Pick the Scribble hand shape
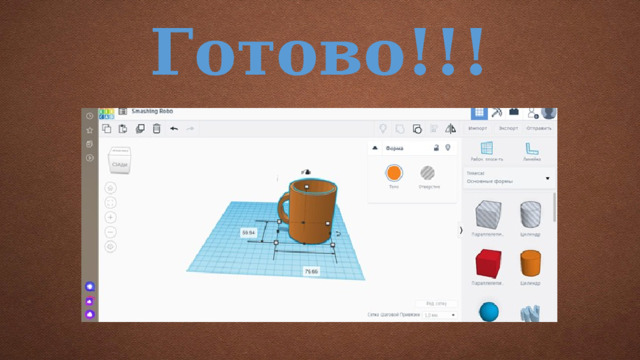 point(530,313)
